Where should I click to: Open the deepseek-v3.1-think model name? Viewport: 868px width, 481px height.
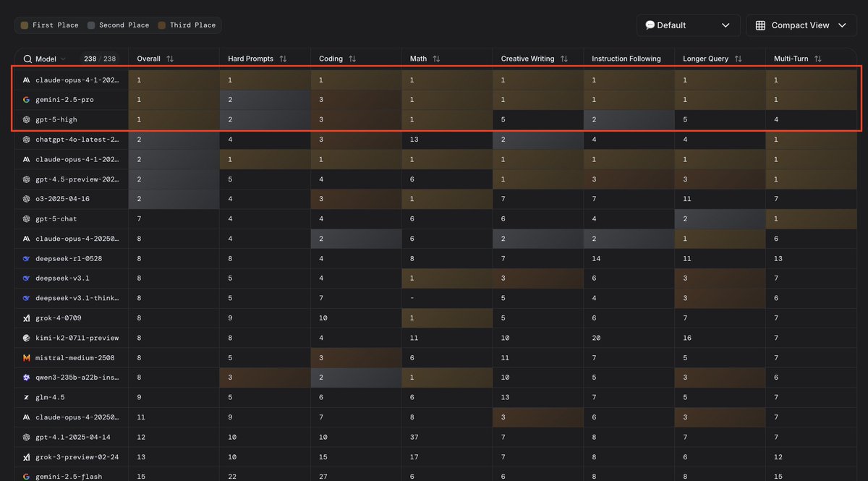77,298
